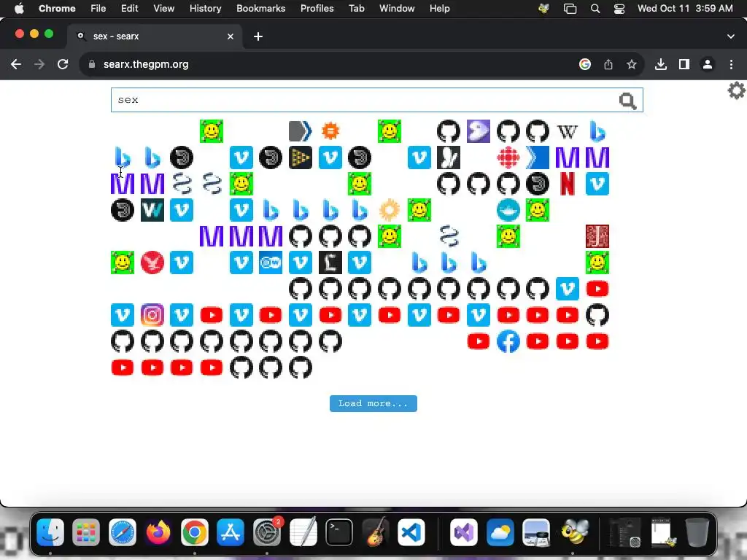Open Control Center in menu bar

[x=619, y=9]
